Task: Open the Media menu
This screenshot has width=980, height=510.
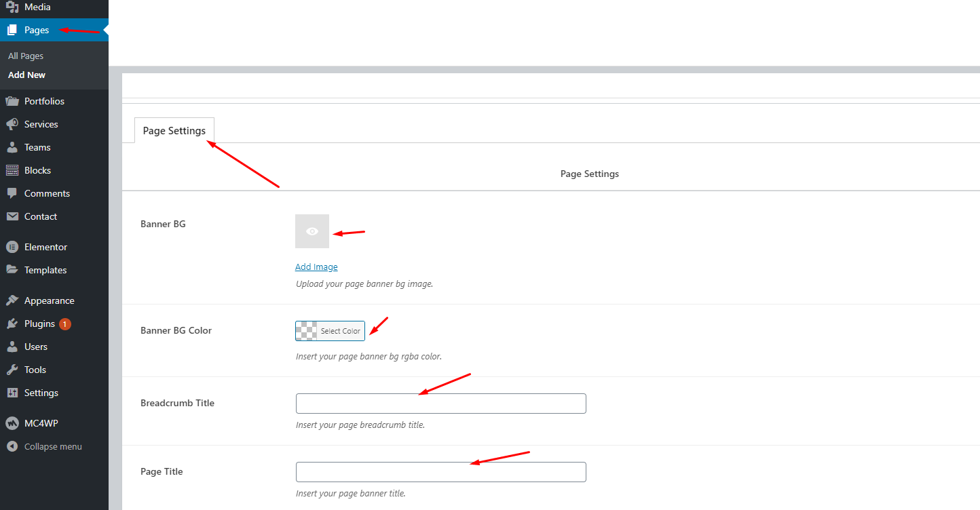Action: pyautogui.click(x=37, y=7)
